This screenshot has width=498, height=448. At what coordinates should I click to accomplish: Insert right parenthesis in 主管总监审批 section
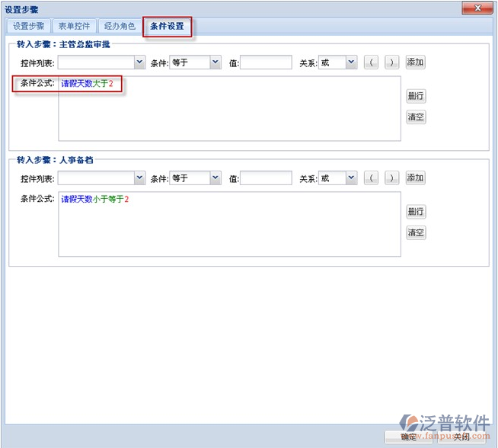[391, 62]
